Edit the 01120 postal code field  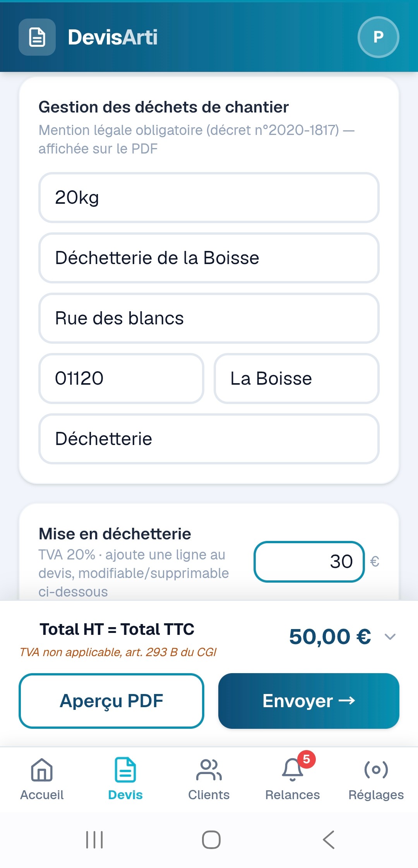pos(121,379)
